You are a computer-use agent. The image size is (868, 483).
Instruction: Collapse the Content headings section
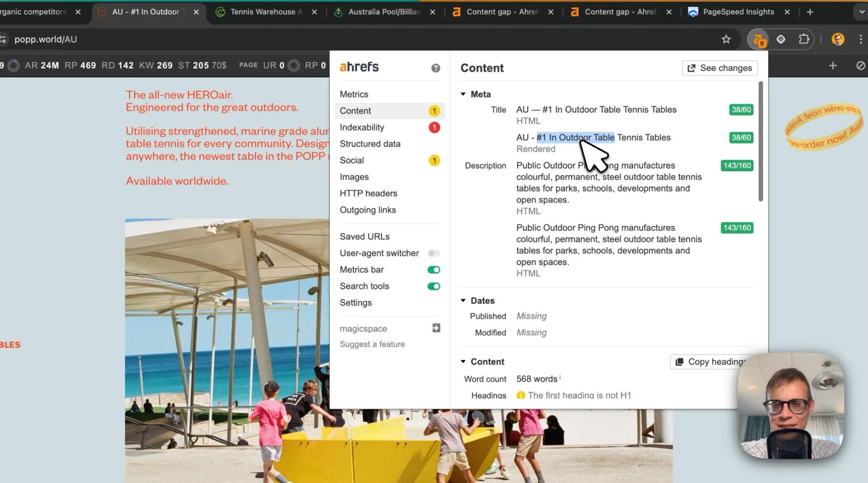tap(463, 362)
